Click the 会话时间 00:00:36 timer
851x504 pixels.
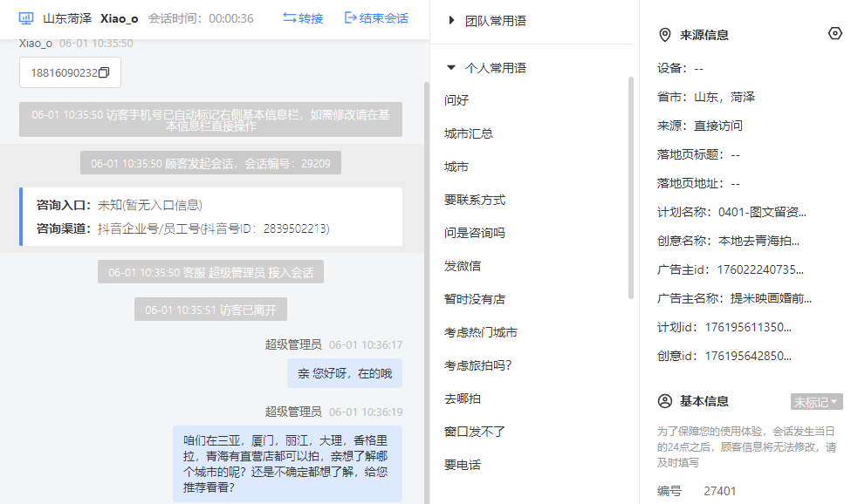pos(201,18)
